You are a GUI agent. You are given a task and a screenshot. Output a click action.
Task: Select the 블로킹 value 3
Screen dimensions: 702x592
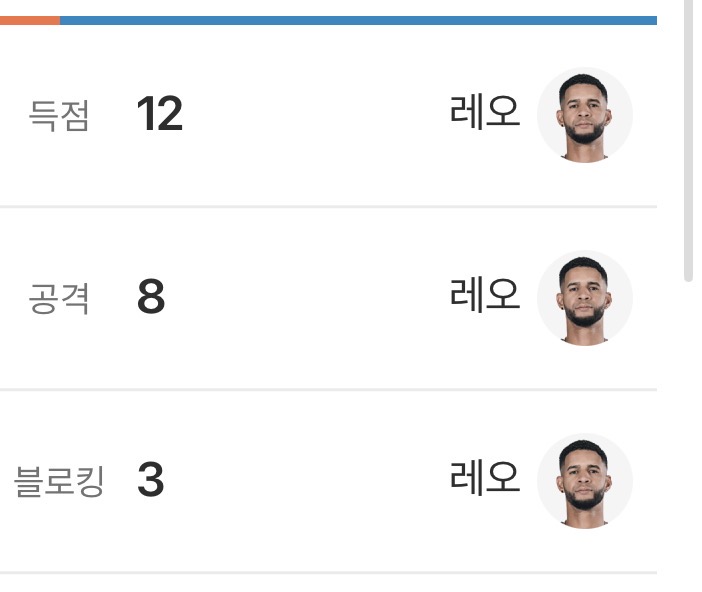pyautogui.click(x=150, y=481)
